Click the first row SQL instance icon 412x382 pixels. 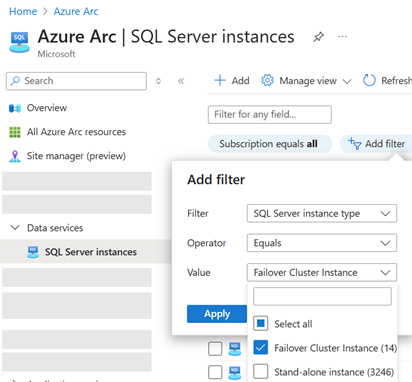point(234,349)
